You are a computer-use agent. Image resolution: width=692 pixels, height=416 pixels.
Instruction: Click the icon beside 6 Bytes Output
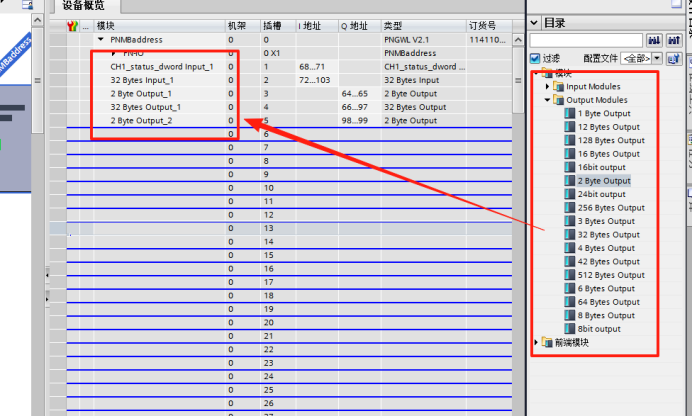[x=569, y=289]
